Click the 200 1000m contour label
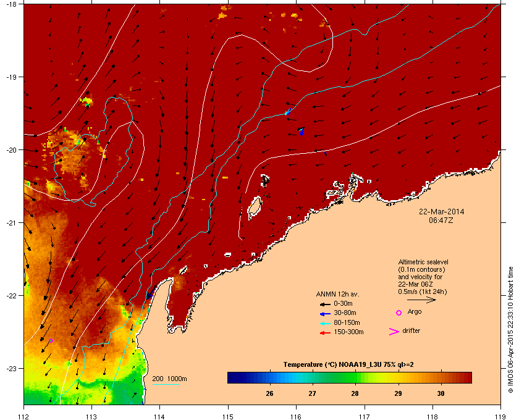This screenshot has height=420, width=519. pos(169,379)
